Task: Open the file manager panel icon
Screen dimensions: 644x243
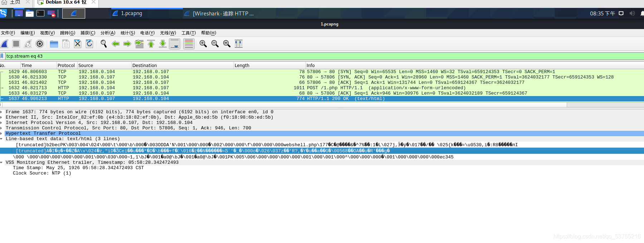Action: click(30, 13)
